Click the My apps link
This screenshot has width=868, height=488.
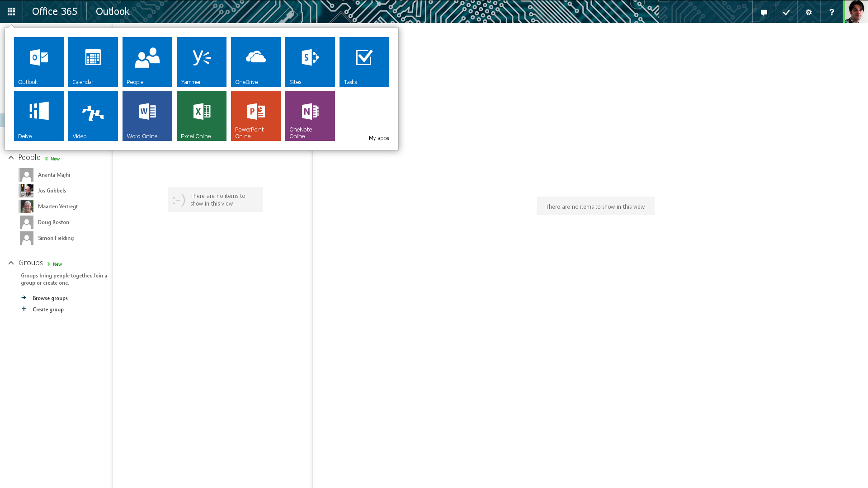click(379, 138)
